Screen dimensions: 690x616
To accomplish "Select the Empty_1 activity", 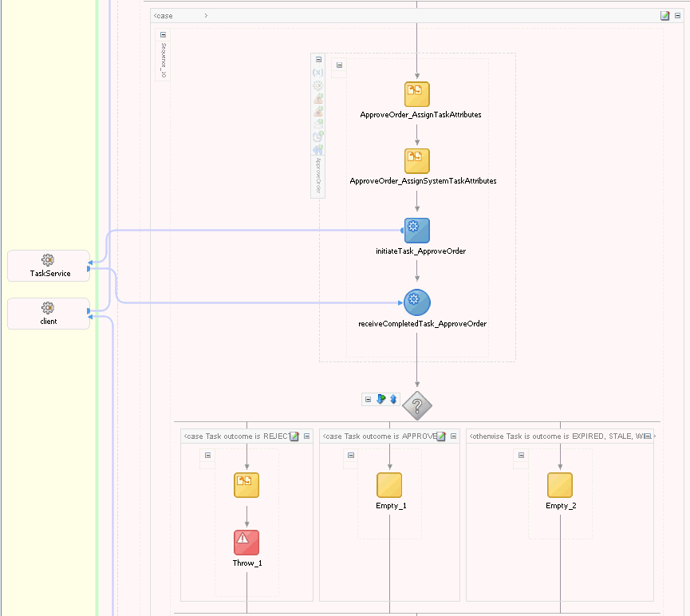I will 389,483.
